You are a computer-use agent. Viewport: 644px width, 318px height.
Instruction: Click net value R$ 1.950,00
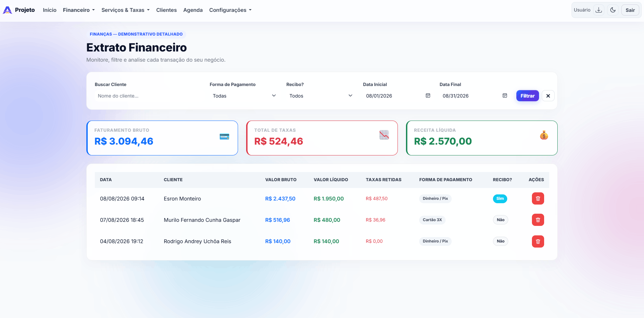pyautogui.click(x=329, y=199)
